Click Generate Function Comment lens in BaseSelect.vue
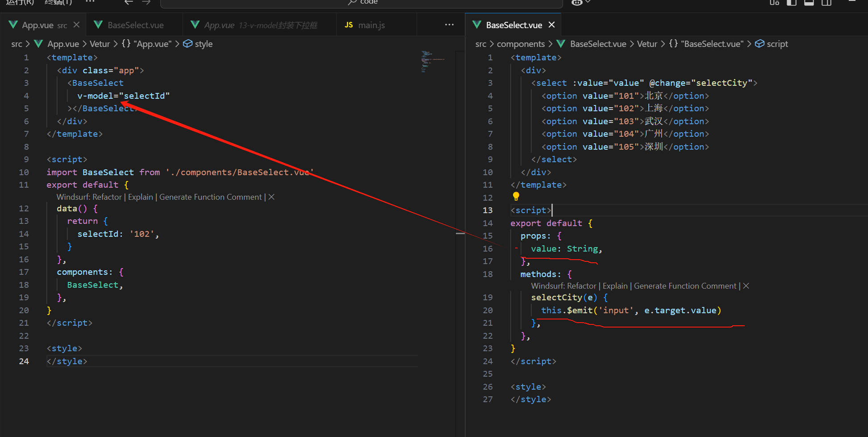The height and width of the screenshot is (437, 868). tap(685, 286)
